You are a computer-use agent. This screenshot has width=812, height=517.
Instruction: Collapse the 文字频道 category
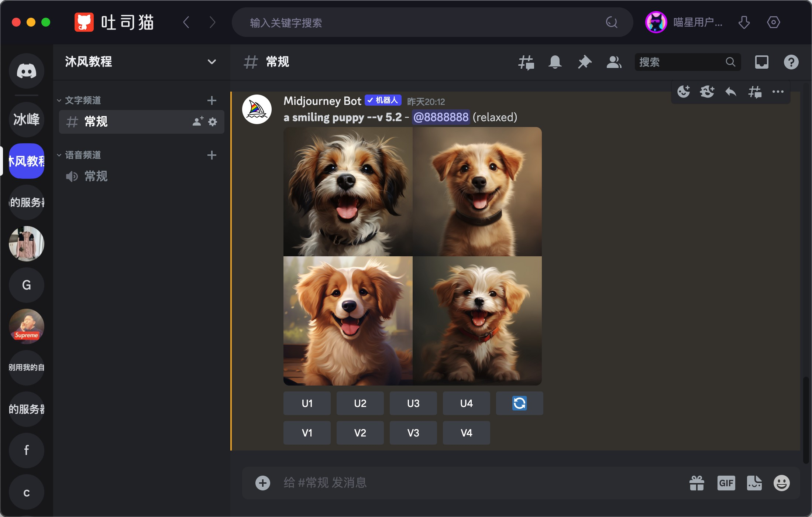[x=83, y=100]
